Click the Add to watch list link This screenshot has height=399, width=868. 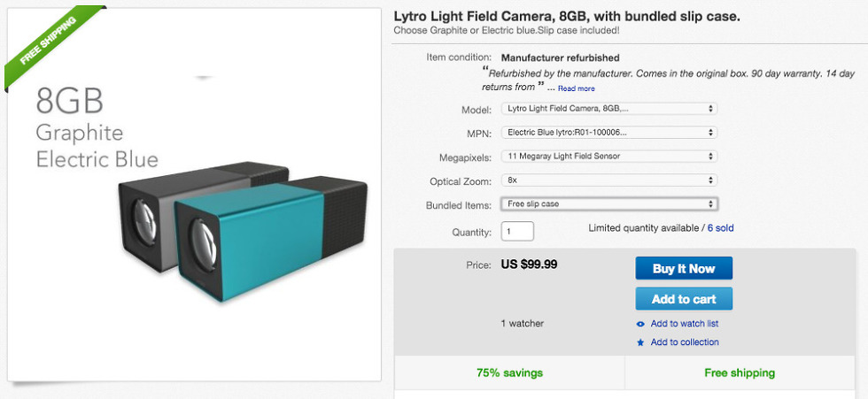coord(684,324)
